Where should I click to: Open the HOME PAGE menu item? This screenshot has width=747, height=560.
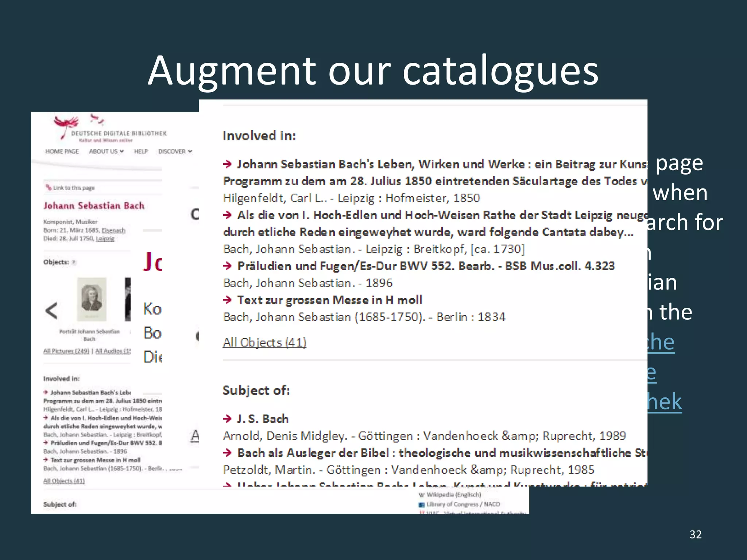tap(62, 151)
